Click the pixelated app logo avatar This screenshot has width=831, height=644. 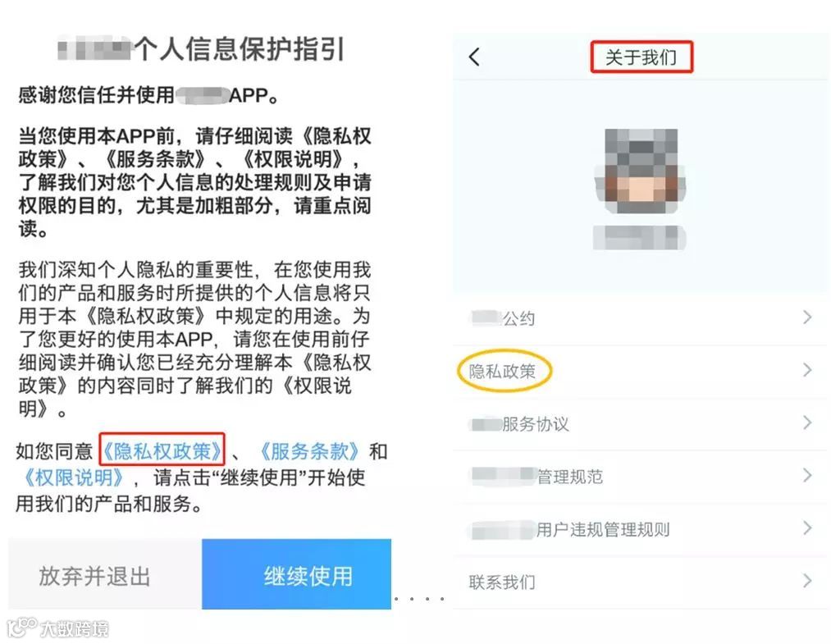click(640, 171)
